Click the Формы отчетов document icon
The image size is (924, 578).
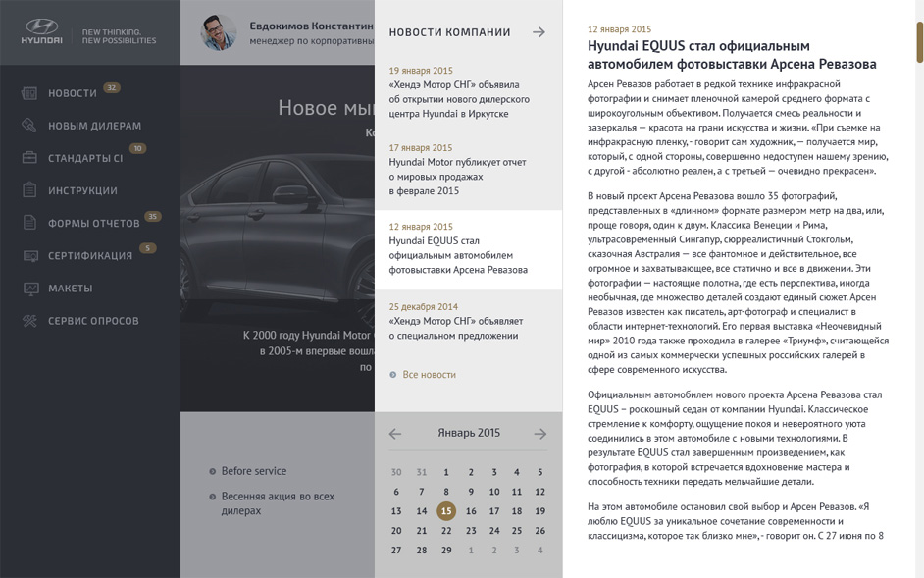coord(29,223)
